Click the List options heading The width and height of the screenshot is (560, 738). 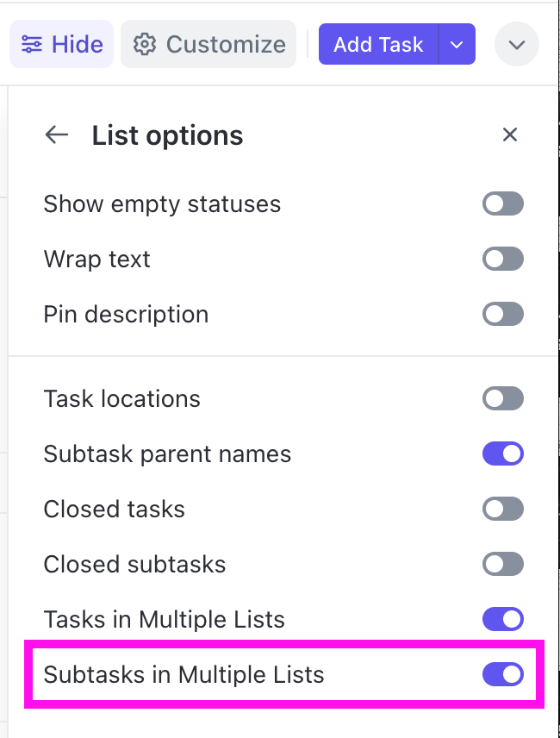tap(167, 134)
